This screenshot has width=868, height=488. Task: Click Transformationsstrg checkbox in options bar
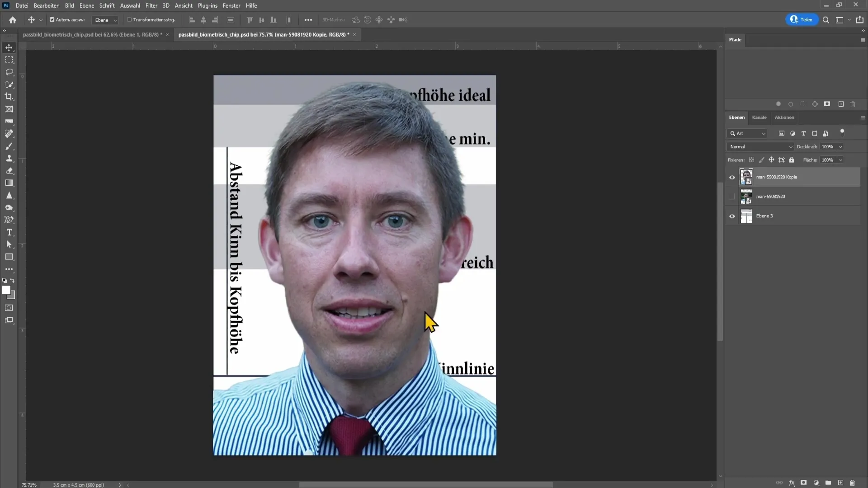click(129, 20)
